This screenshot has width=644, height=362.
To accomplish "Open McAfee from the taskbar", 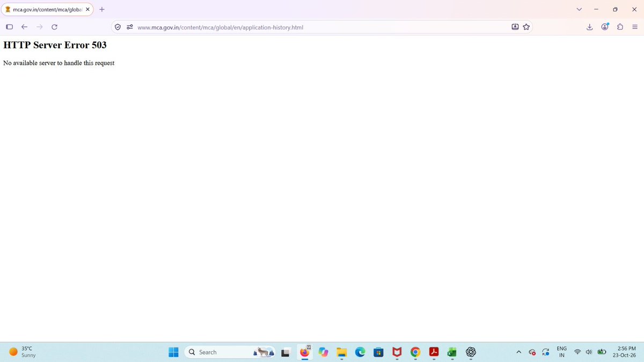I will tap(397, 352).
